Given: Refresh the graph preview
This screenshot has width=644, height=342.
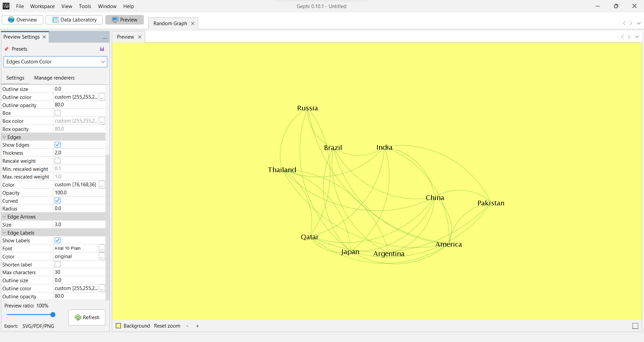Looking at the screenshot, I should (87, 317).
